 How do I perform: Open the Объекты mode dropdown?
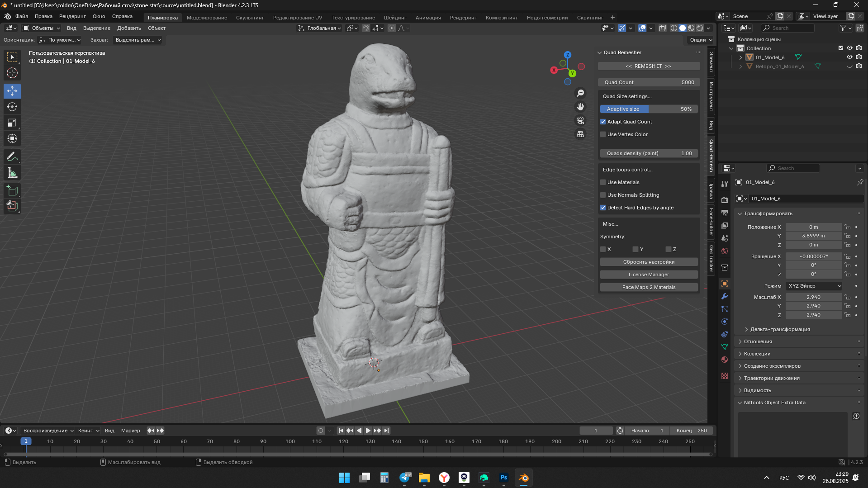pos(42,28)
